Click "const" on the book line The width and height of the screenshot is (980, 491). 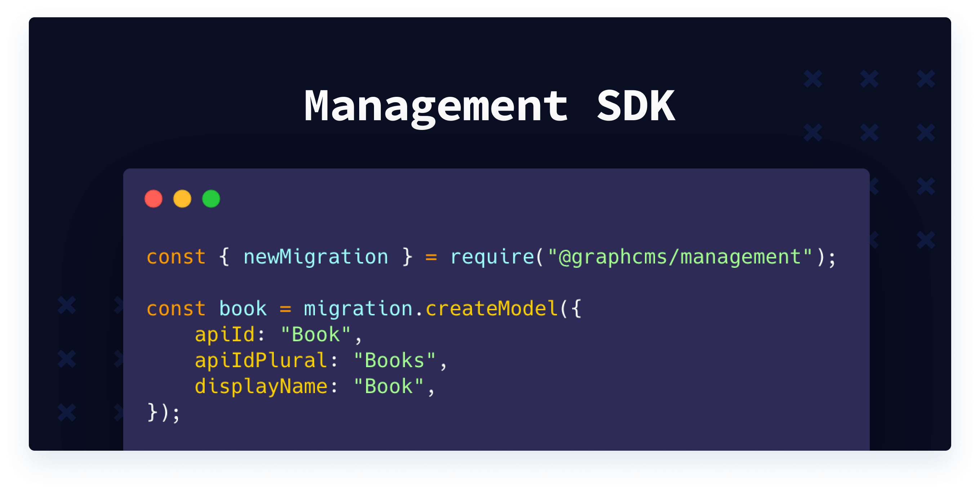pos(176,309)
